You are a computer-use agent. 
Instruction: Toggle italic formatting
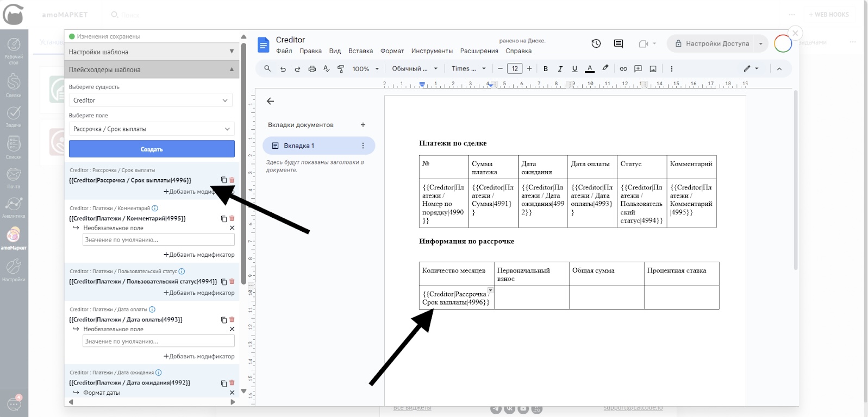(x=560, y=69)
